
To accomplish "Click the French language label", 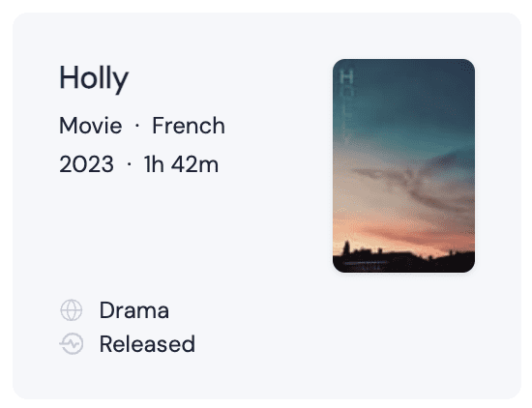I will [x=189, y=126].
